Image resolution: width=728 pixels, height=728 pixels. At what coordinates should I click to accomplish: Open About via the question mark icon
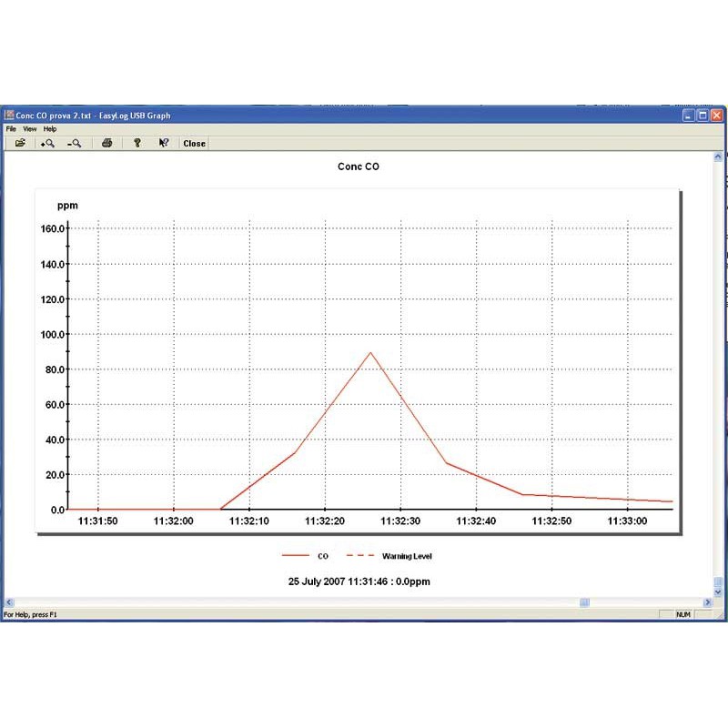[137, 143]
